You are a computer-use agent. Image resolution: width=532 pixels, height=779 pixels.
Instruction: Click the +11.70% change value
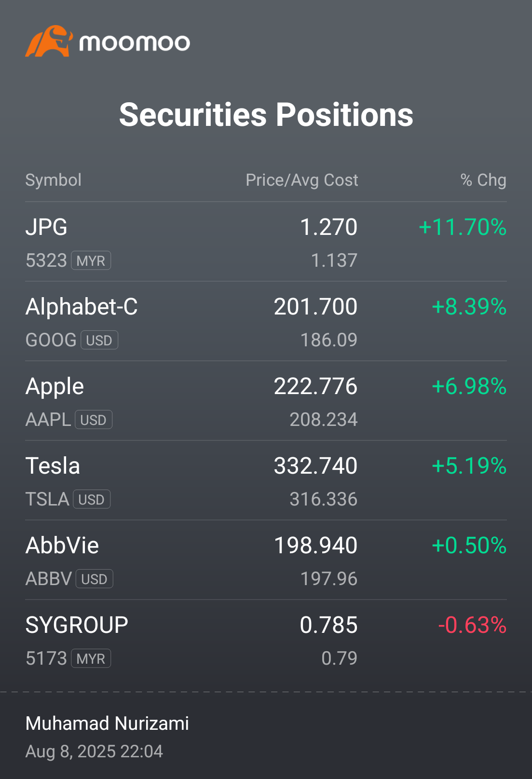(x=463, y=227)
